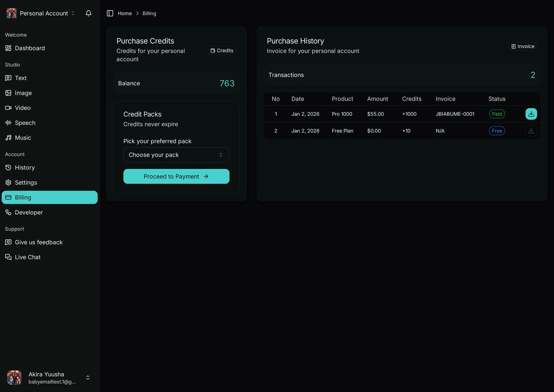This screenshot has width=554, height=392.
Task: Open the Developer section
Action: coord(28,212)
